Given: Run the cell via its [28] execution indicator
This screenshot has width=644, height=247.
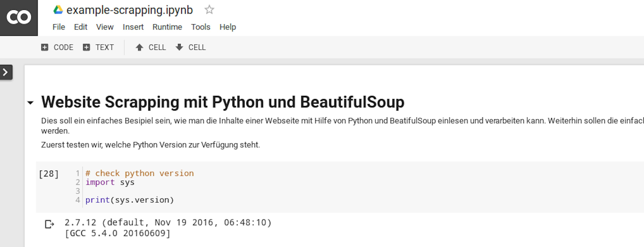Looking at the screenshot, I should (x=49, y=174).
